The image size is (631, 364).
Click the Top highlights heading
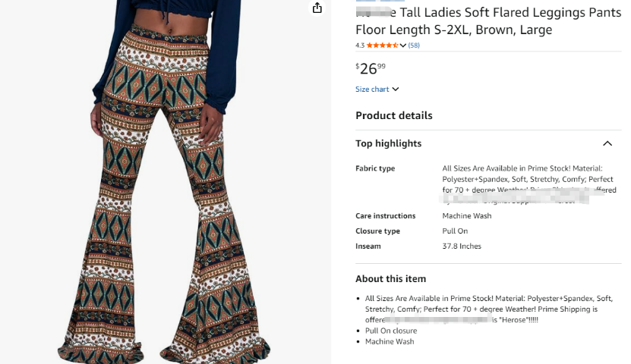(x=388, y=143)
